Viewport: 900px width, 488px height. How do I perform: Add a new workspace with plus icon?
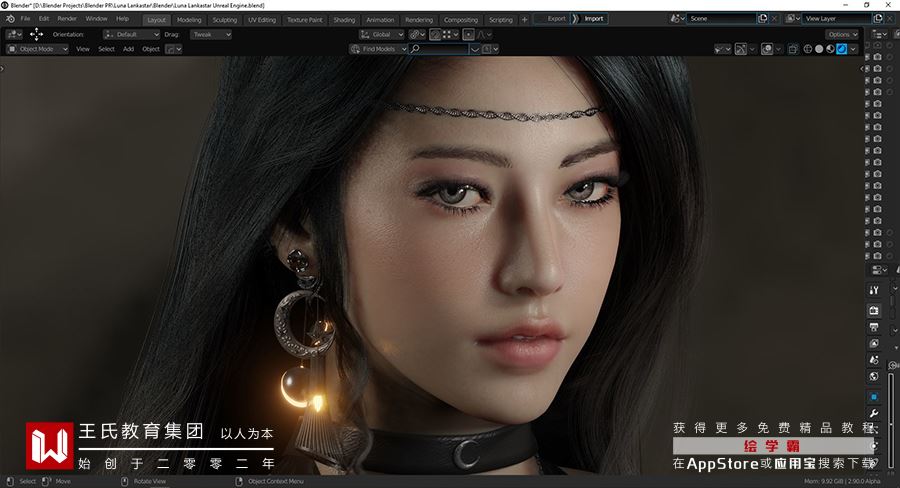click(x=524, y=20)
